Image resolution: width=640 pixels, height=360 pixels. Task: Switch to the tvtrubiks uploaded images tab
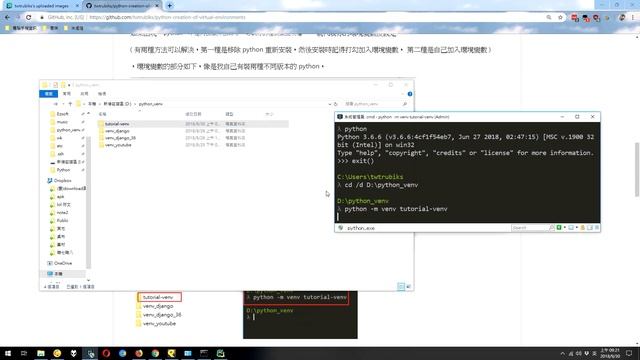click(x=41, y=6)
